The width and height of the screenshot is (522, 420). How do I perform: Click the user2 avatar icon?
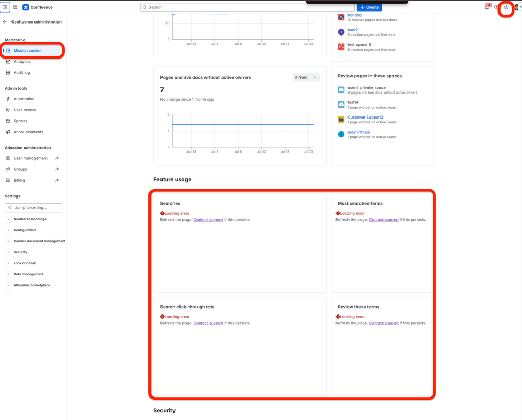(341, 32)
